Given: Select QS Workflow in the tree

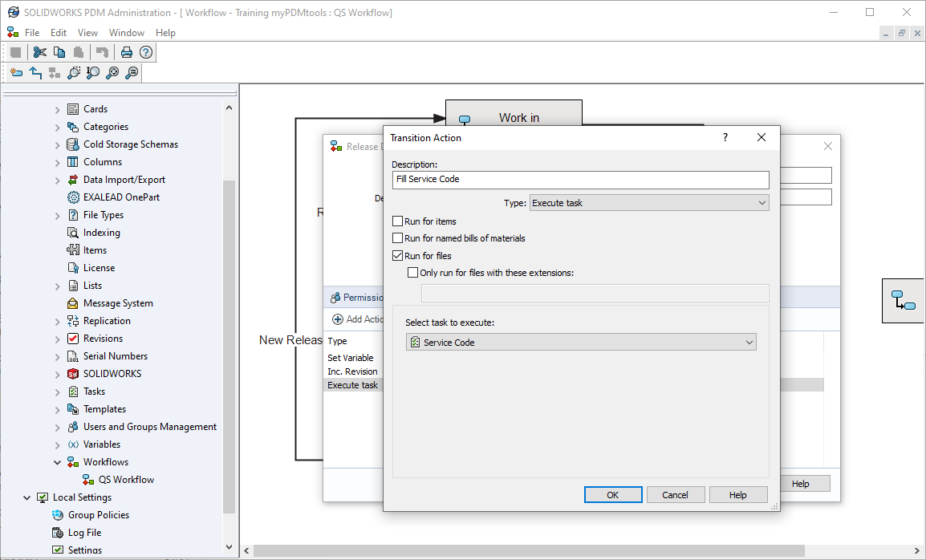Looking at the screenshot, I should pyautogui.click(x=126, y=480).
